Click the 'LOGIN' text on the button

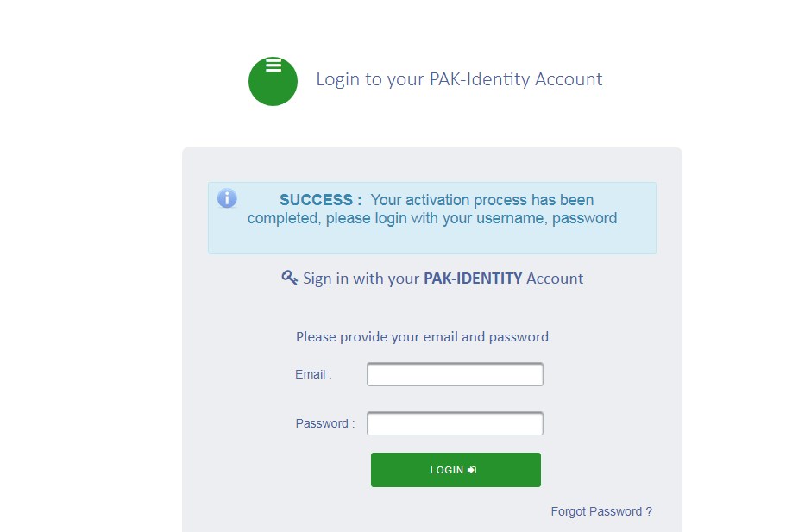pyautogui.click(x=447, y=470)
